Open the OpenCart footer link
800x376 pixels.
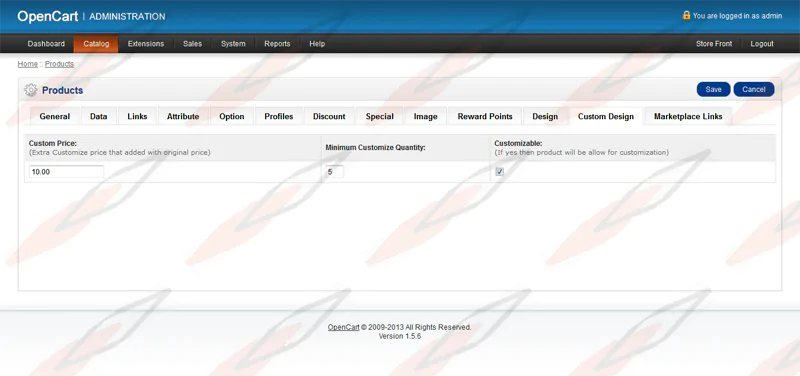click(343, 328)
